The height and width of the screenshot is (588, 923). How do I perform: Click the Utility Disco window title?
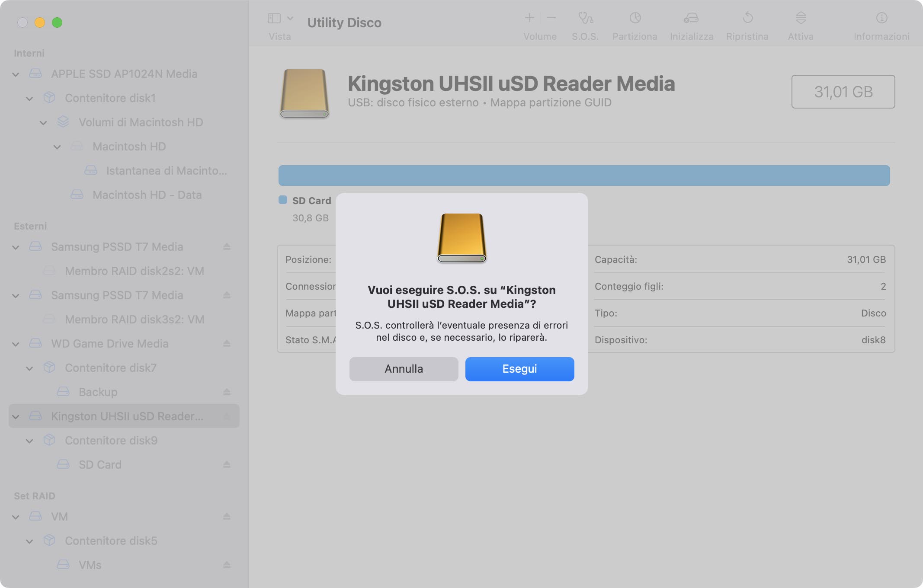pos(344,22)
